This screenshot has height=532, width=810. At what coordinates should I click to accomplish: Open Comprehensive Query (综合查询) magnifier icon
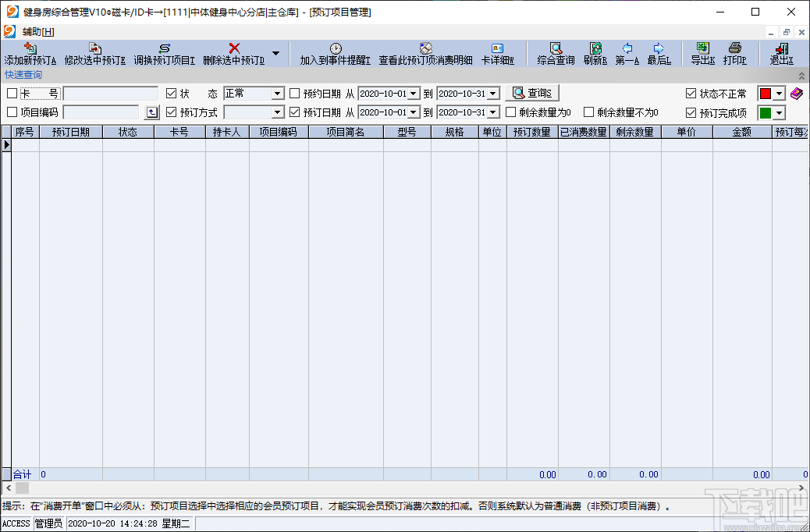click(556, 48)
